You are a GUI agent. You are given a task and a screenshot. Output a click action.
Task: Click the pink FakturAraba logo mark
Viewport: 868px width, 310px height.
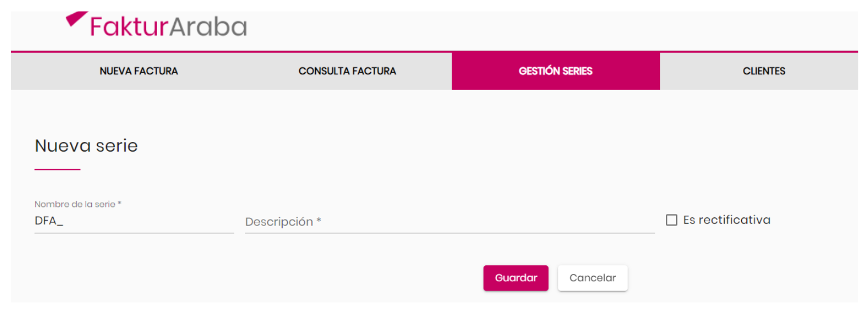tap(77, 18)
